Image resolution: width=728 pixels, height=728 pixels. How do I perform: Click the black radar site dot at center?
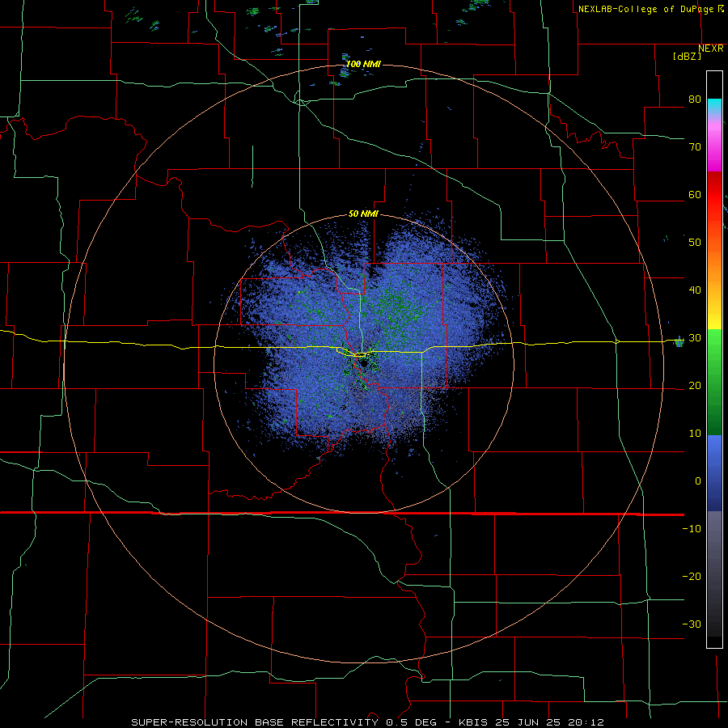364,363
